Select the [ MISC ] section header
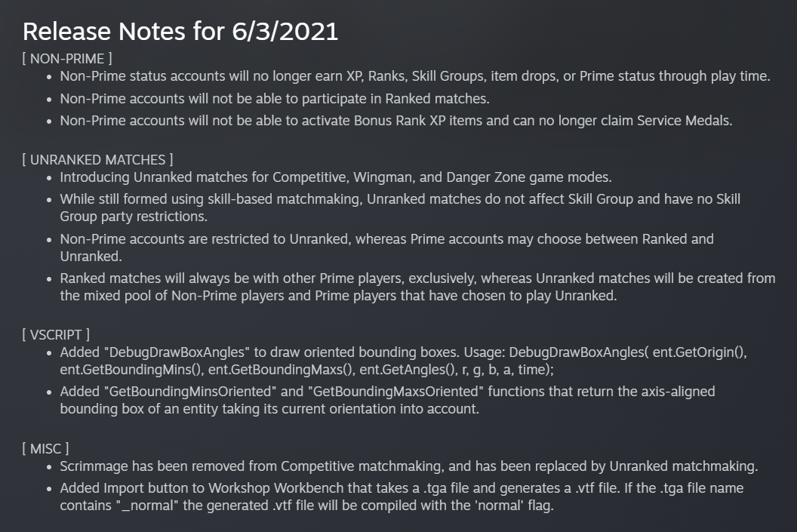 click(x=46, y=449)
